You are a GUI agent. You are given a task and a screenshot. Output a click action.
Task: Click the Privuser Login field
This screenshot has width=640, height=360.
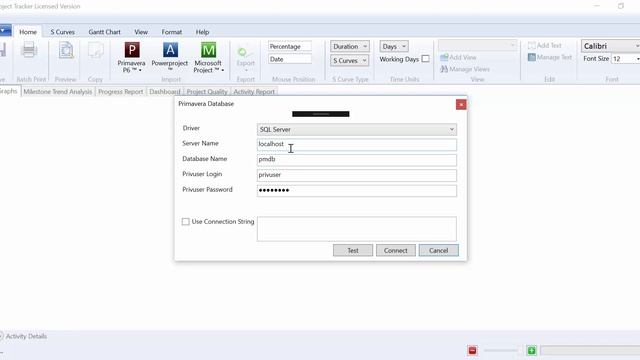click(357, 175)
